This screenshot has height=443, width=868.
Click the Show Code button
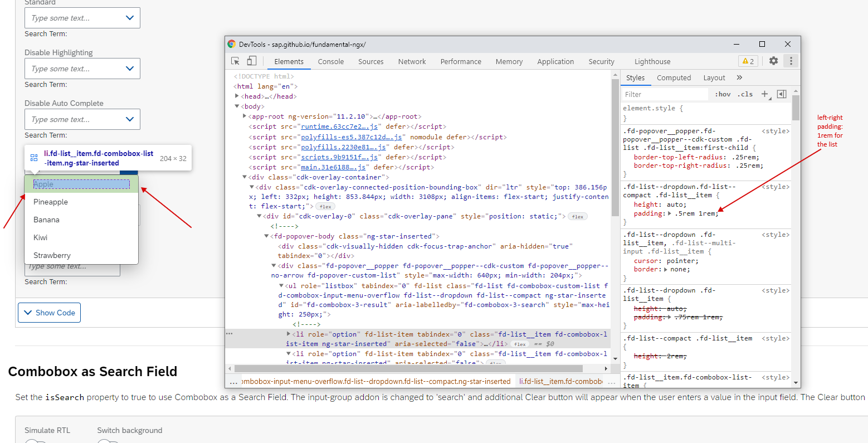pos(50,313)
